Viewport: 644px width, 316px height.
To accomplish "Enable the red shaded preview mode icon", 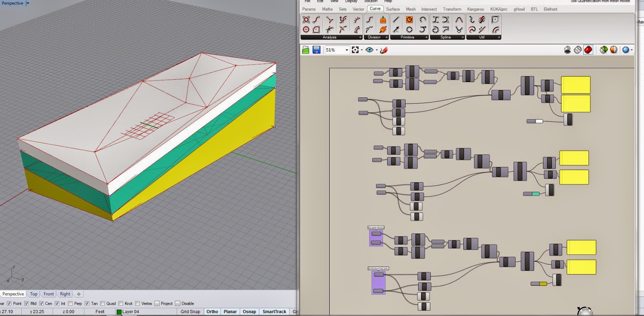I will (588, 50).
